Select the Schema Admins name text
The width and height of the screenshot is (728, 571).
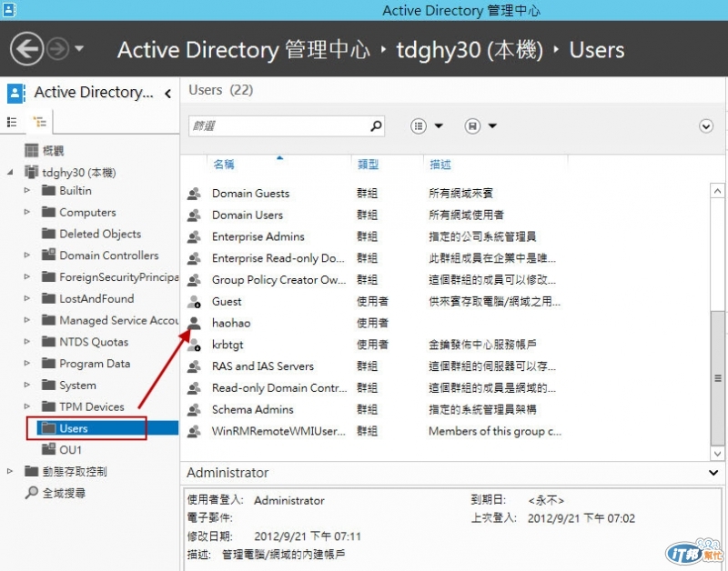(253, 409)
